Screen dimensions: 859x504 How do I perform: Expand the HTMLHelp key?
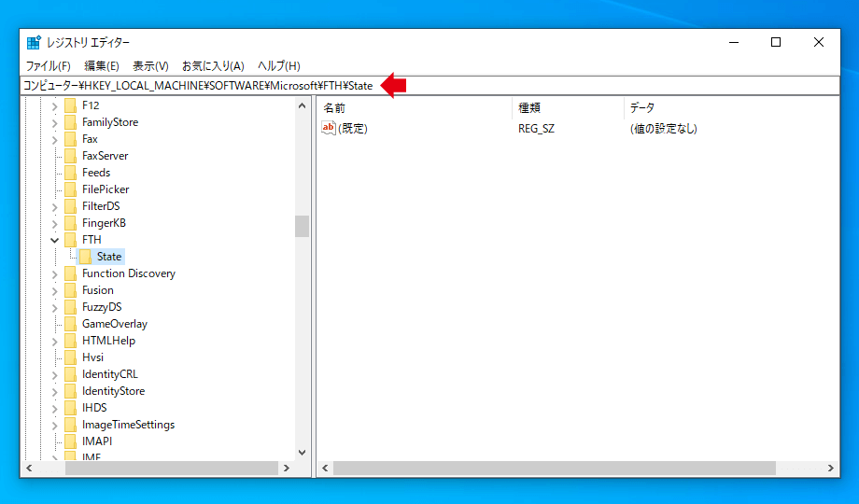pos(54,342)
